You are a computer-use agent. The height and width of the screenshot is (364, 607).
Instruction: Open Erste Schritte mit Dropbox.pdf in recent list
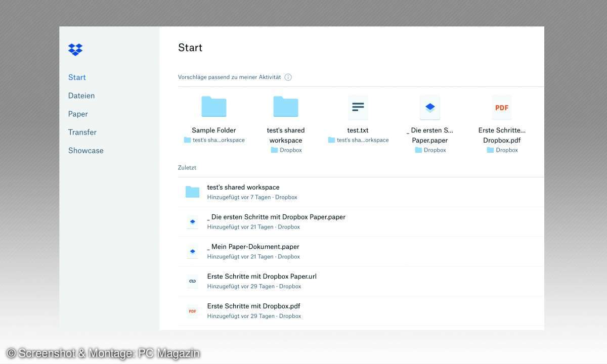pos(254,306)
